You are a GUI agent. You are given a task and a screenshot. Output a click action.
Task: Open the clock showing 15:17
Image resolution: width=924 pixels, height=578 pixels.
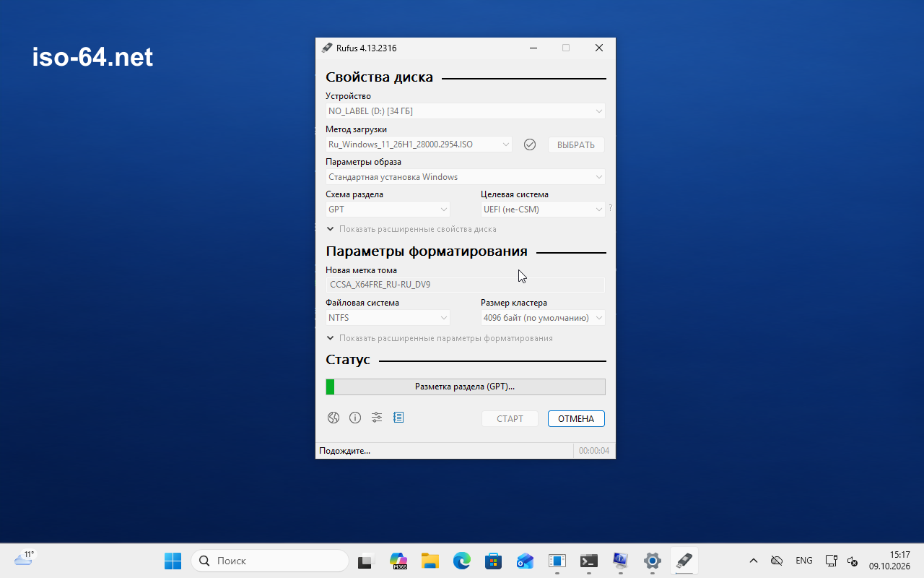pyautogui.click(x=889, y=561)
